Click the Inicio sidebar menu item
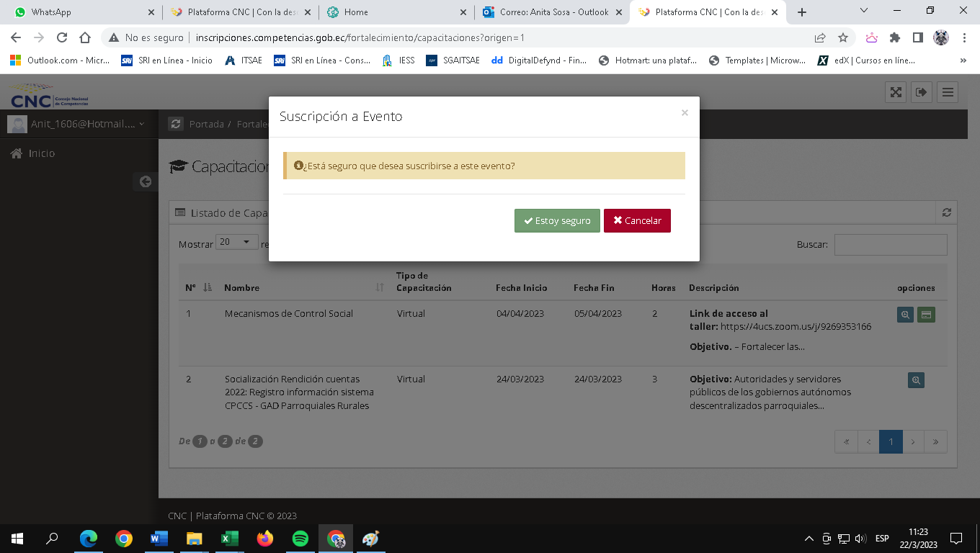This screenshot has height=553, width=980. point(41,153)
